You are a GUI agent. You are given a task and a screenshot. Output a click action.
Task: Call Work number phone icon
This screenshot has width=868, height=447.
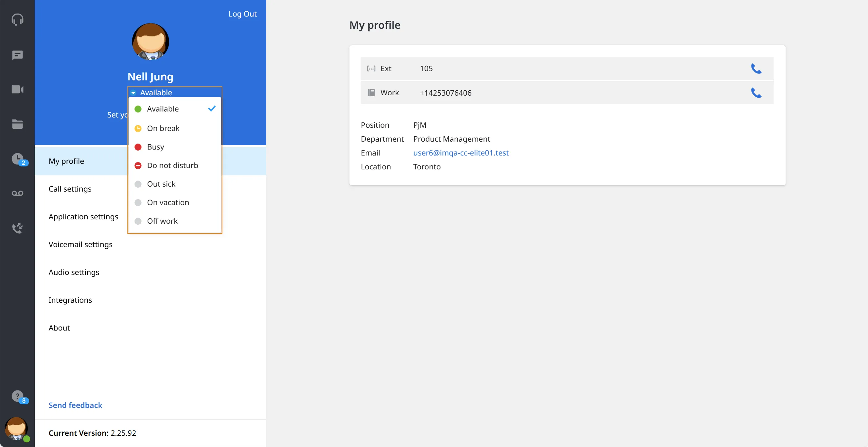coord(756,93)
